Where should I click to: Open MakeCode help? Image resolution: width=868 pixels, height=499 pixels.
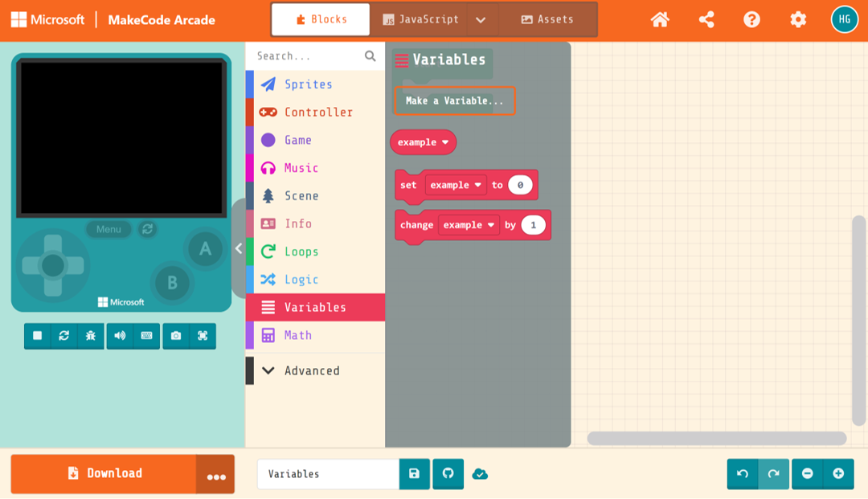click(752, 19)
